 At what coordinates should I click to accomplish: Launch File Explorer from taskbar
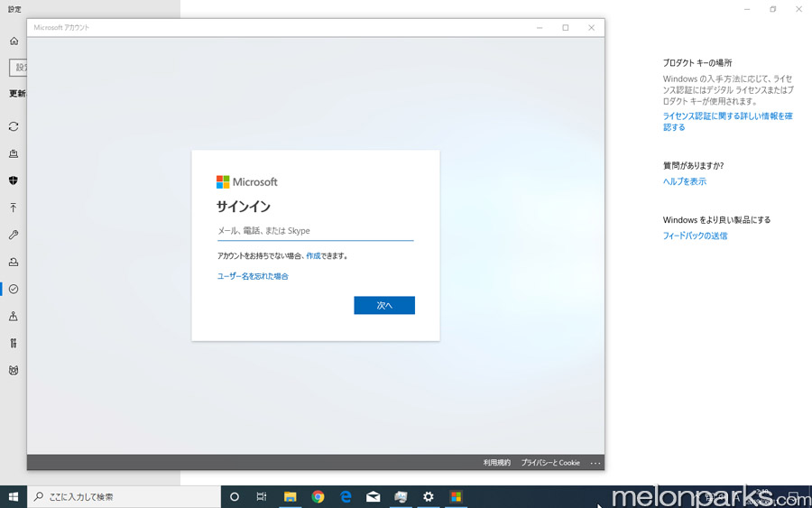[290, 496]
